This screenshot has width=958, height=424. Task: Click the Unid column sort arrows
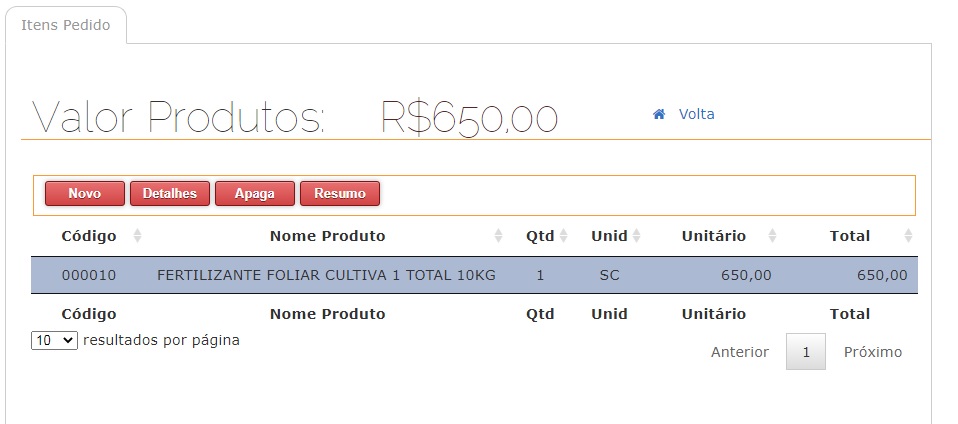(x=636, y=236)
